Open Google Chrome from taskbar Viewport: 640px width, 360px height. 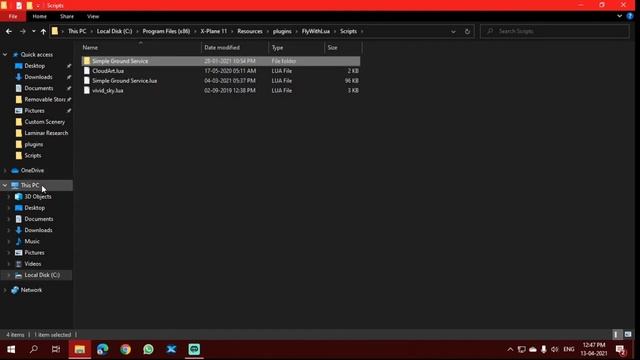(125, 349)
